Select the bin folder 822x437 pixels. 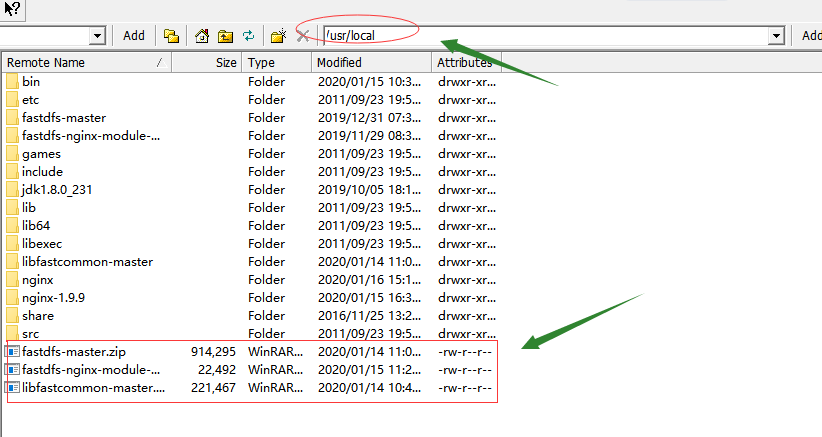(31, 82)
